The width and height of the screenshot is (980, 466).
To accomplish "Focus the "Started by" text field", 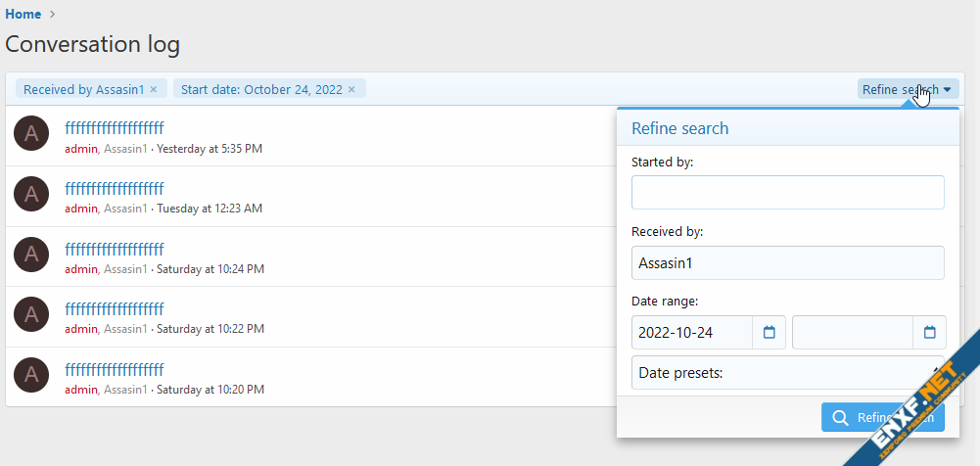I will click(787, 192).
